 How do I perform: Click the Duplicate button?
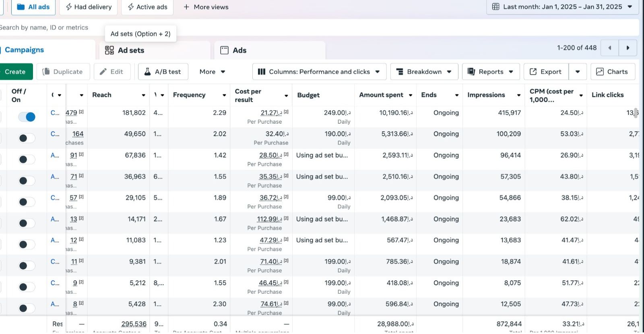(x=63, y=72)
